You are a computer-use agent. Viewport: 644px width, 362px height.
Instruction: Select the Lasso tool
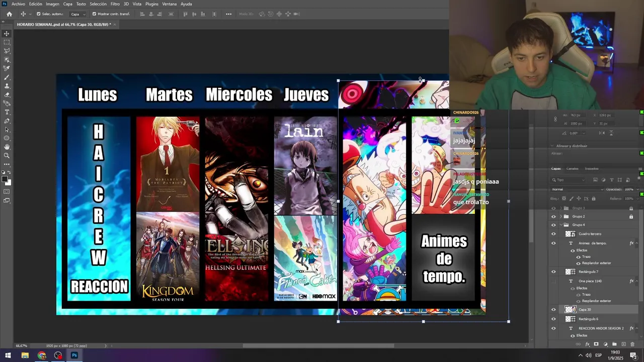tap(7, 51)
